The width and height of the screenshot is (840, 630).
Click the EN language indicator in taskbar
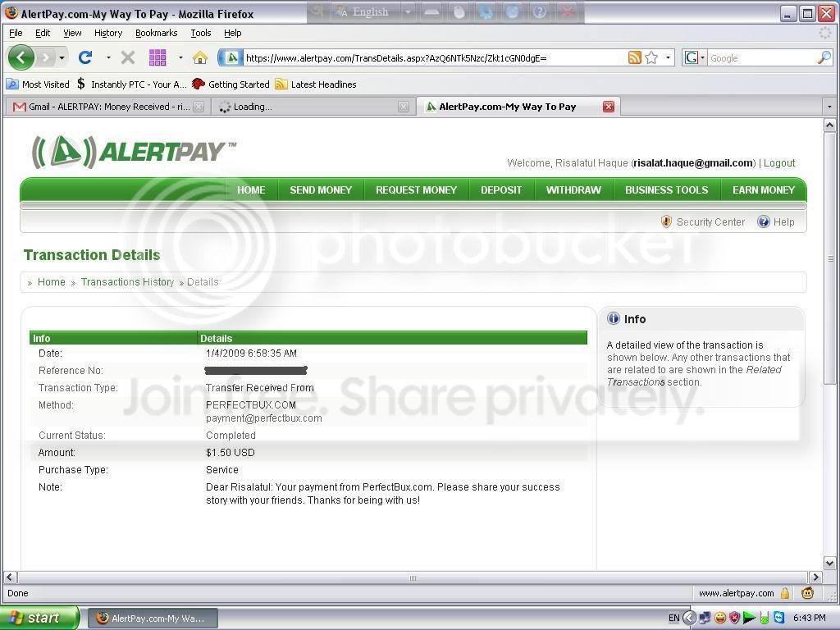coord(674,619)
